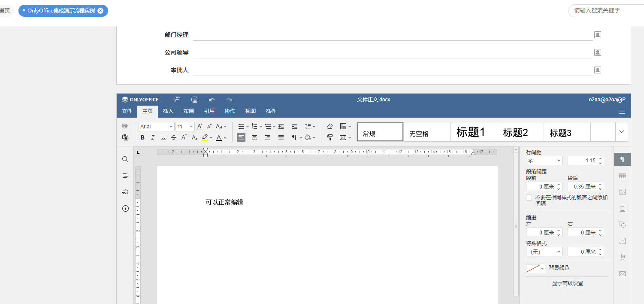Click the Copy icon
Viewport: 644px width, 304px height.
(125, 126)
